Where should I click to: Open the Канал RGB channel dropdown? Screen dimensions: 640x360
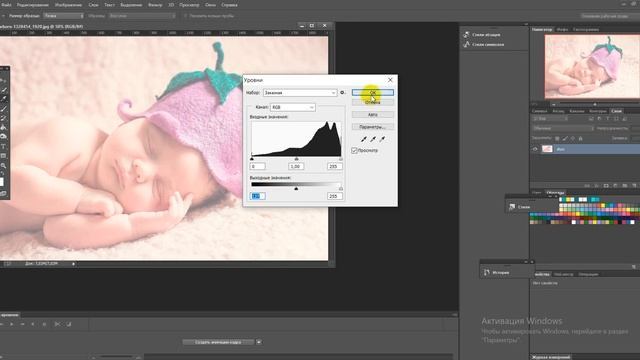pyautogui.click(x=293, y=107)
